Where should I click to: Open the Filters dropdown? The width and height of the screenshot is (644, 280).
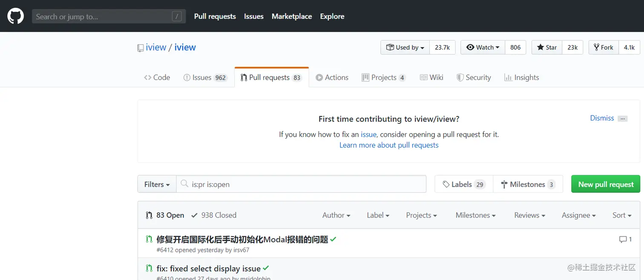pos(157,184)
